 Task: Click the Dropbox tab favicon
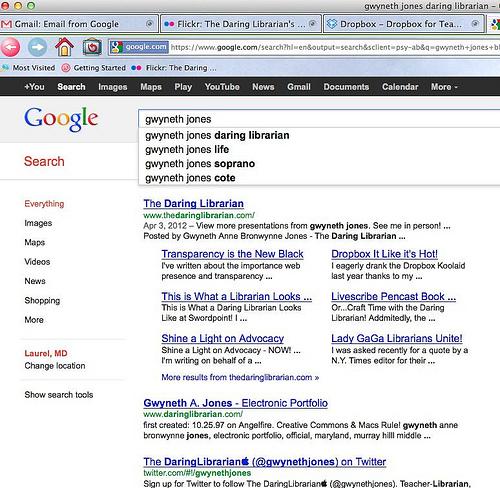(332, 24)
